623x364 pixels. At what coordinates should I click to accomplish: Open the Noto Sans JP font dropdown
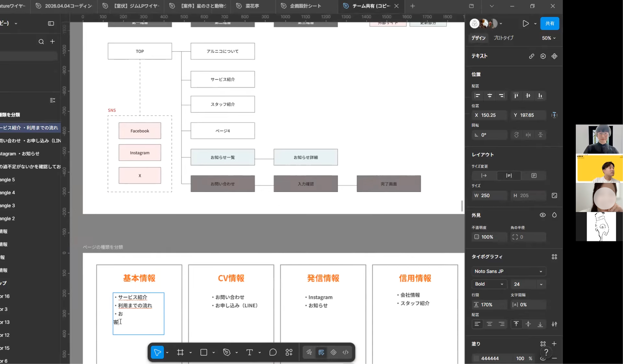(x=509, y=271)
